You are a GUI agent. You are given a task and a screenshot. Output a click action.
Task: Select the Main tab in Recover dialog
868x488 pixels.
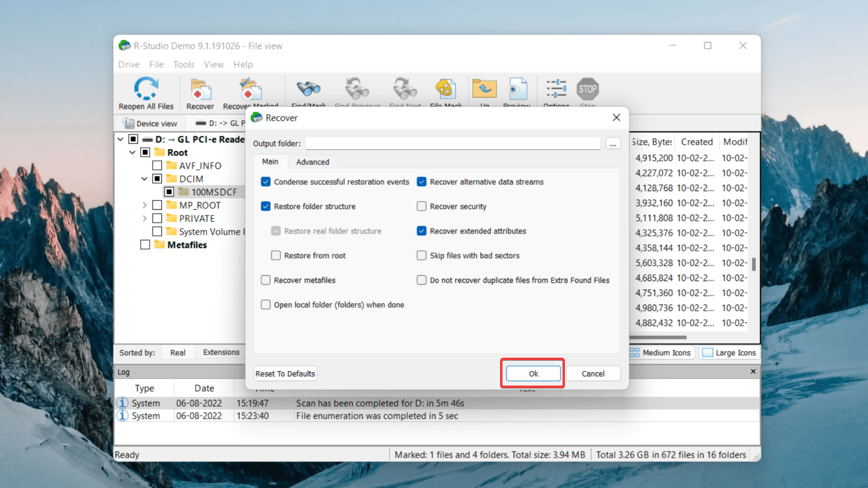(270, 161)
